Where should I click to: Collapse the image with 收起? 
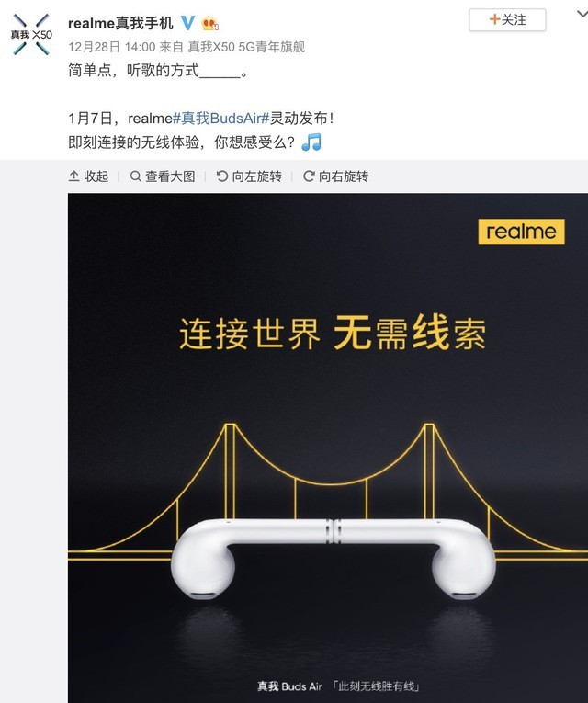tap(89, 176)
